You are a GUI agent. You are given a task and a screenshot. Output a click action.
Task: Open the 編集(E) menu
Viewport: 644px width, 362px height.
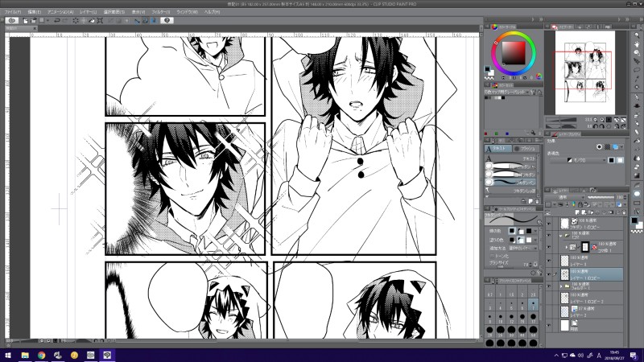[34, 12]
